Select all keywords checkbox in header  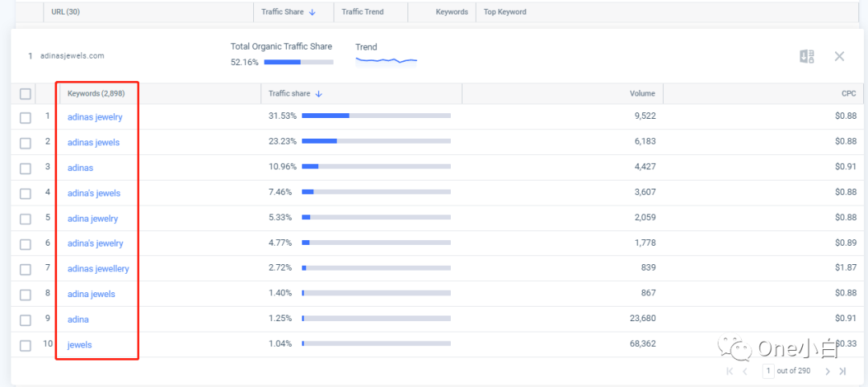coord(26,94)
